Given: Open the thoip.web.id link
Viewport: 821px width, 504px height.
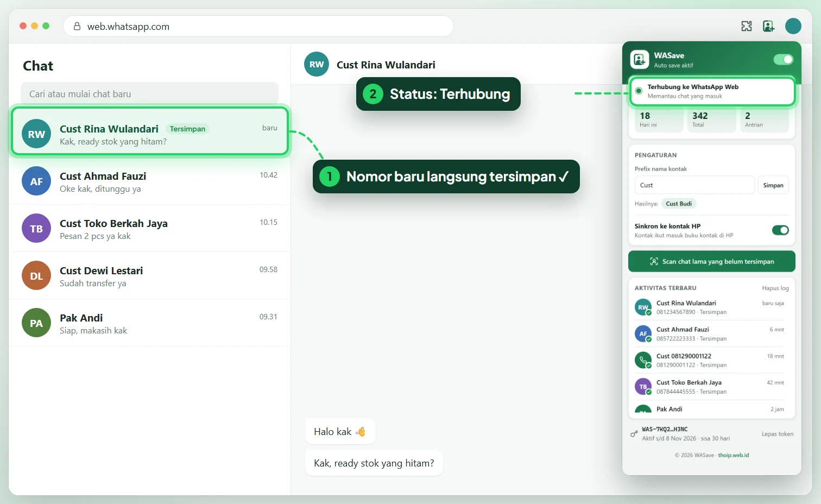Looking at the screenshot, I should (733, 455).
